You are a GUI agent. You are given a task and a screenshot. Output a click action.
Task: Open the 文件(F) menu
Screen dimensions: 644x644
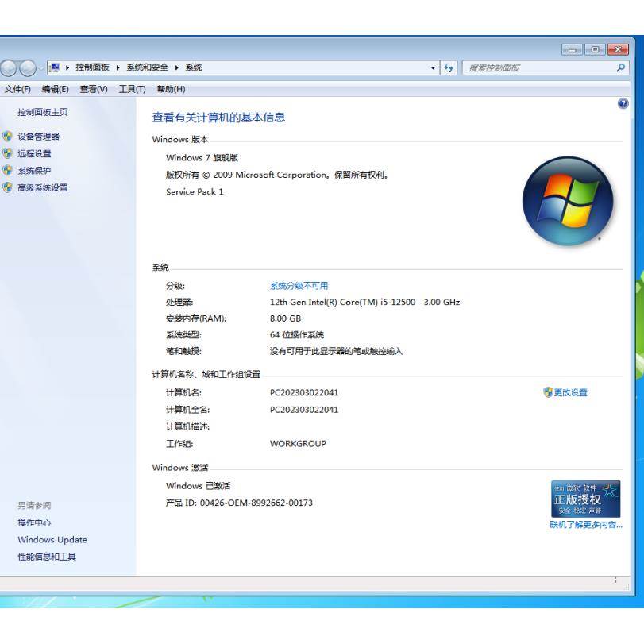pyautogui.click(x=17, y=89)
